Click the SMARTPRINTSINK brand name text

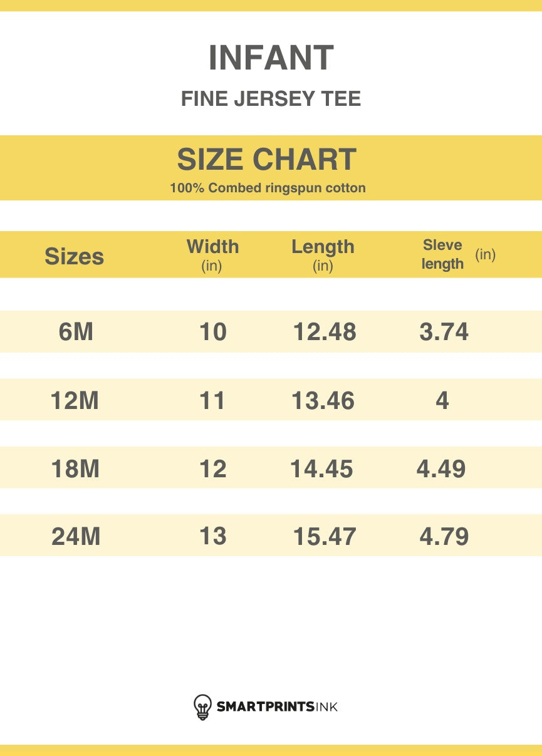point(277,707)
